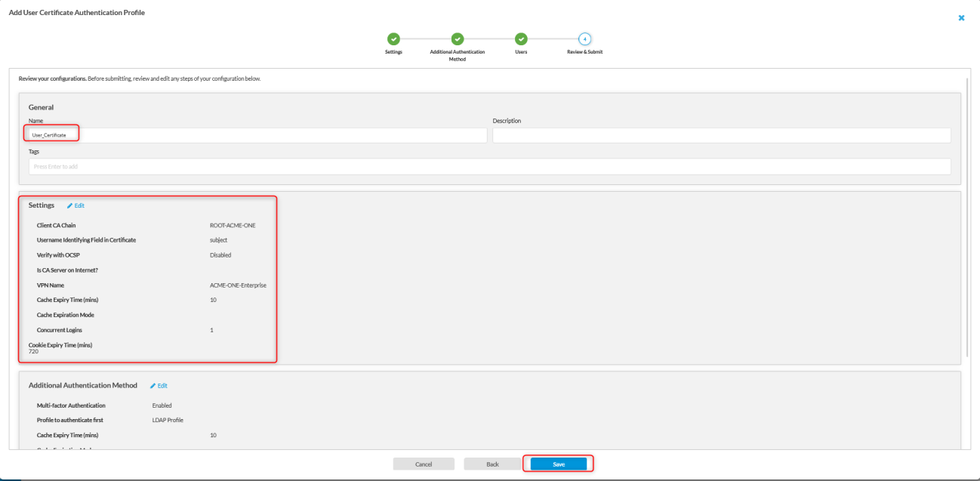Click the "Client CA Chain" label
Screen dimensions: 980x481
(x=57, y=225)
